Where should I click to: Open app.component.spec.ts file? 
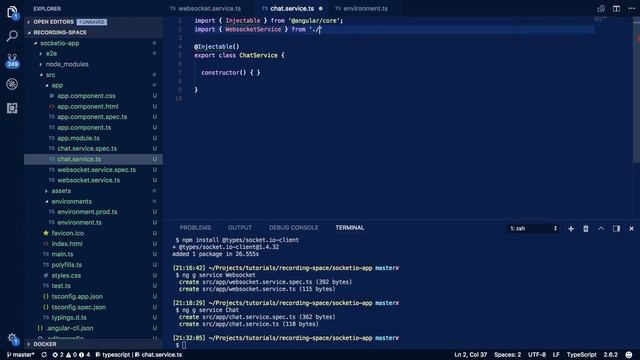tap(92, 117)
